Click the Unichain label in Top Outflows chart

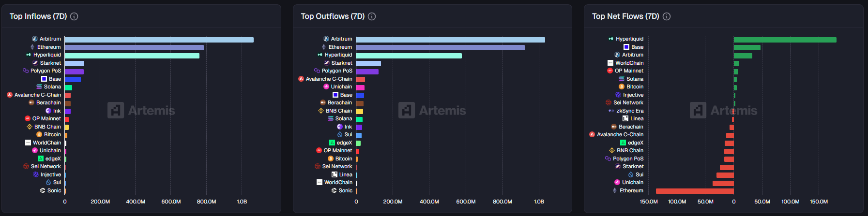341,86
